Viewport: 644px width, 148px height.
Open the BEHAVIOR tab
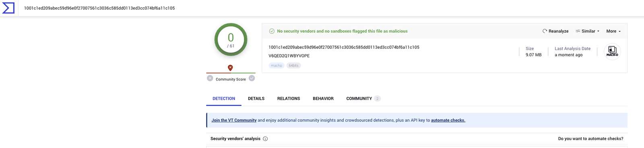(323, 99)
